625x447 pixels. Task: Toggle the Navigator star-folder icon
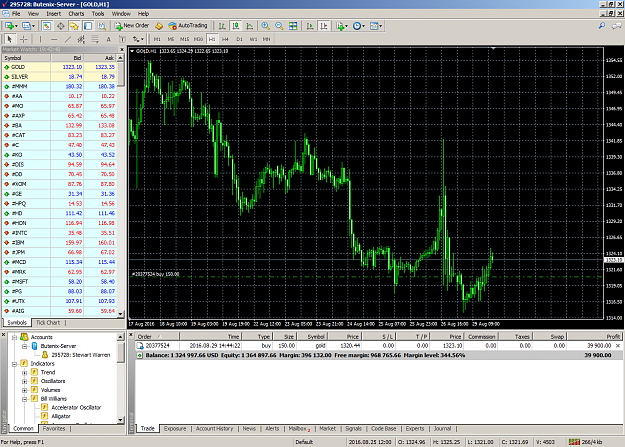74,26
